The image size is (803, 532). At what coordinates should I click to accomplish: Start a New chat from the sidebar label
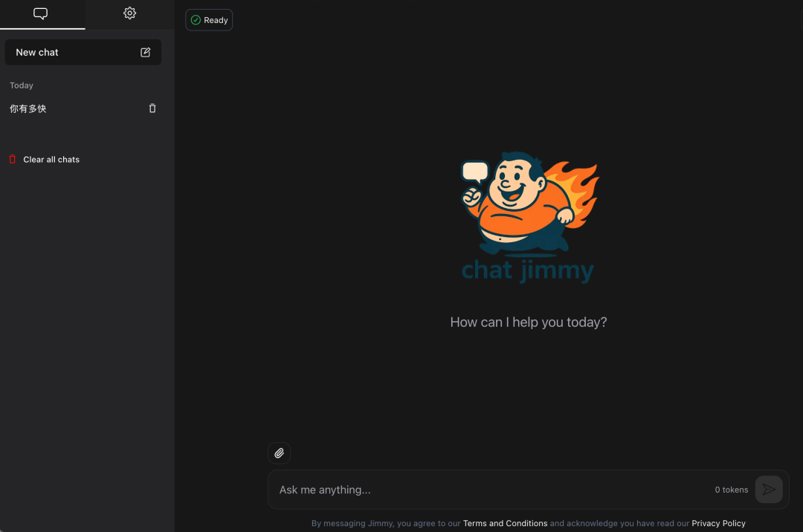point(37,52)
